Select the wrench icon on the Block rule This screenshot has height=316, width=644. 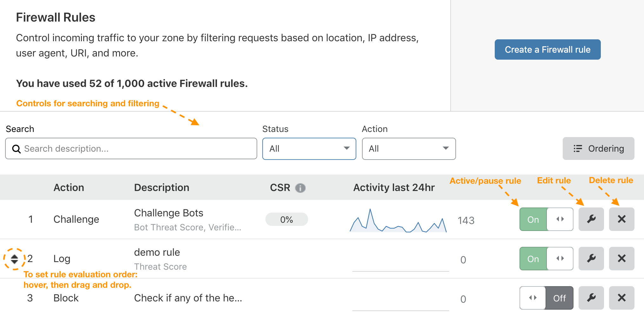591,298
